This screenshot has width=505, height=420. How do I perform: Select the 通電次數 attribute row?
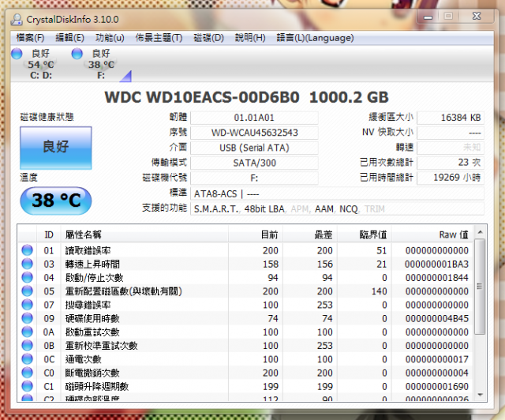tap(245, 358)
